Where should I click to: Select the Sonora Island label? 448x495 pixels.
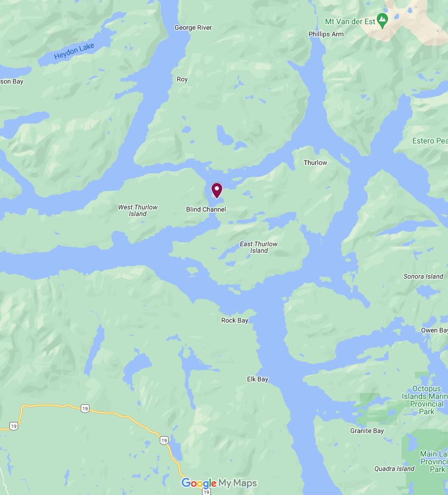coord(423,276)
